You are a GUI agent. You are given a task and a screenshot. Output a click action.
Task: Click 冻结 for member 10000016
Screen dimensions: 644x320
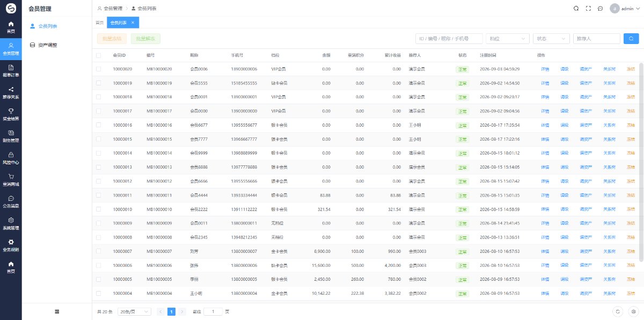tap(631, 125)
